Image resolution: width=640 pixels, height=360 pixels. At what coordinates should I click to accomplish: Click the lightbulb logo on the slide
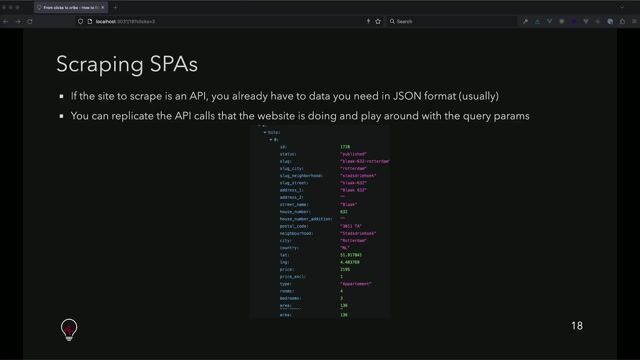pos(69,330)
